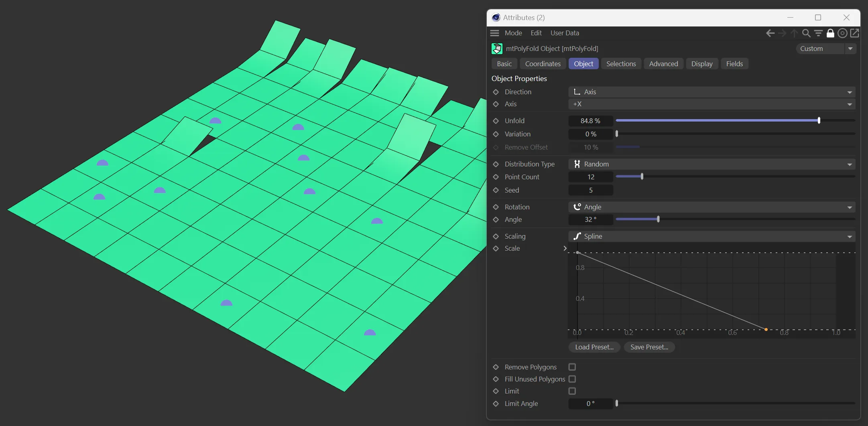Enable the Remove Polygons checkbox
This screenshot has height=426, width=868.
click(x=572, y=367)
